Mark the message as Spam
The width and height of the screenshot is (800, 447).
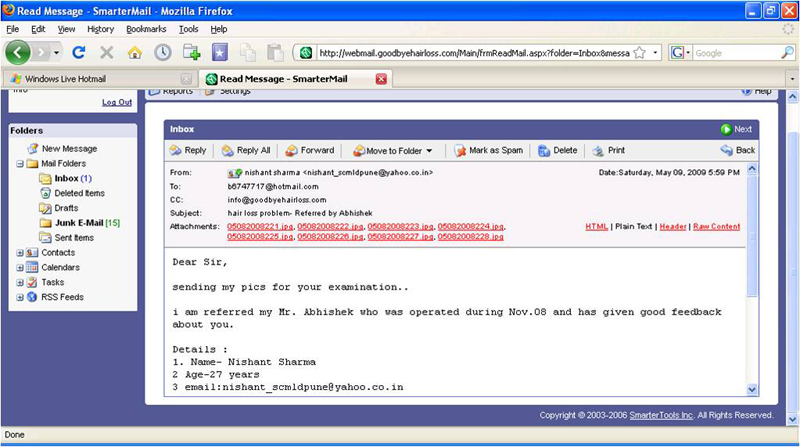[x=489, y=150]
